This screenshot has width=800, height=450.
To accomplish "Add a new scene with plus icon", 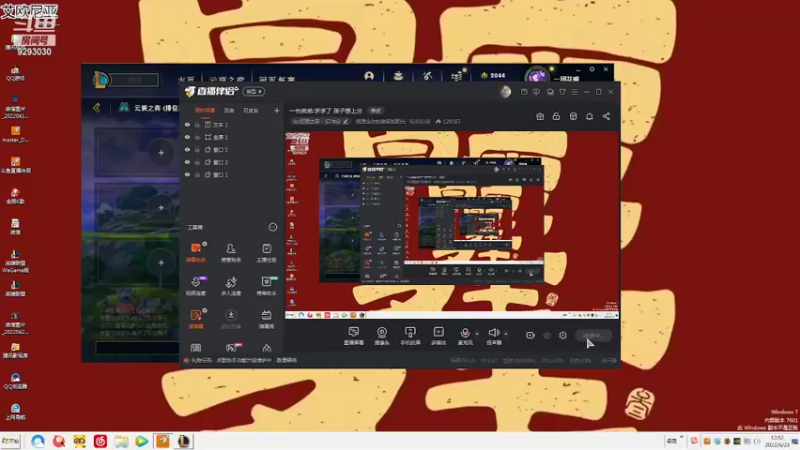I will [277, 110].
